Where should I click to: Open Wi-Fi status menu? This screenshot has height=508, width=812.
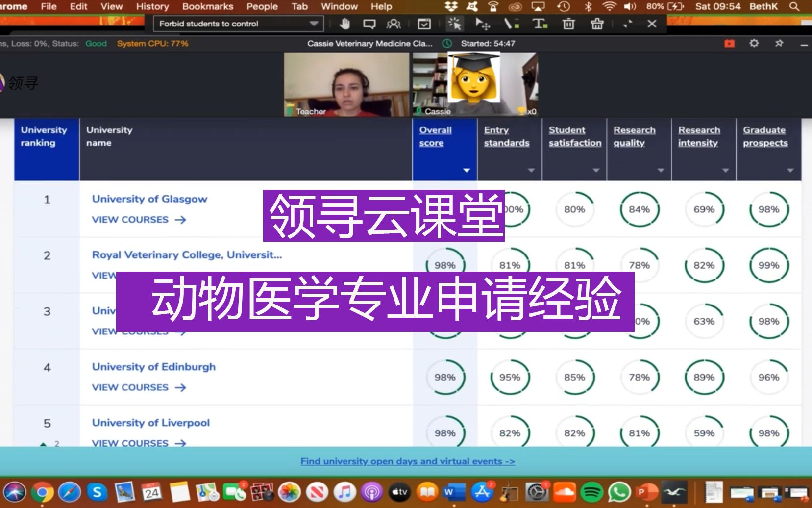point(609,6)
